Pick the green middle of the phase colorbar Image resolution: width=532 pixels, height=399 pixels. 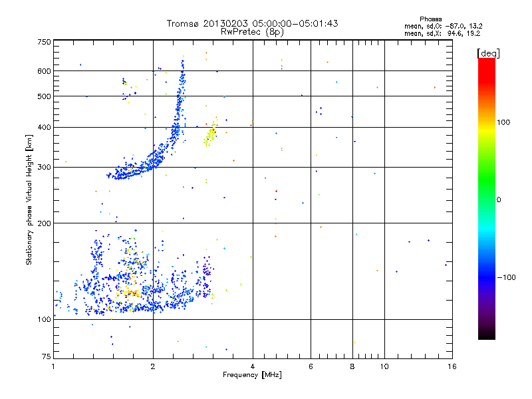click(487, 184)
